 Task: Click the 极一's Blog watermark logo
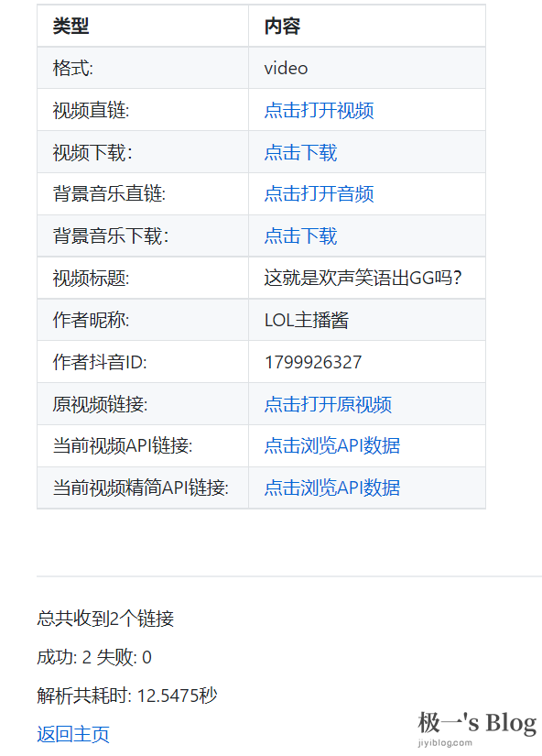[x=476, y=728]
